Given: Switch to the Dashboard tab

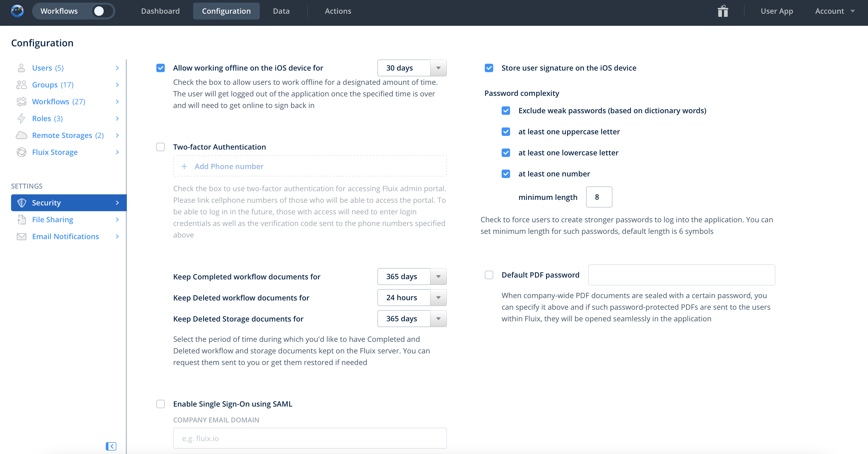Looking at the screenshot, I should (160, 11).
